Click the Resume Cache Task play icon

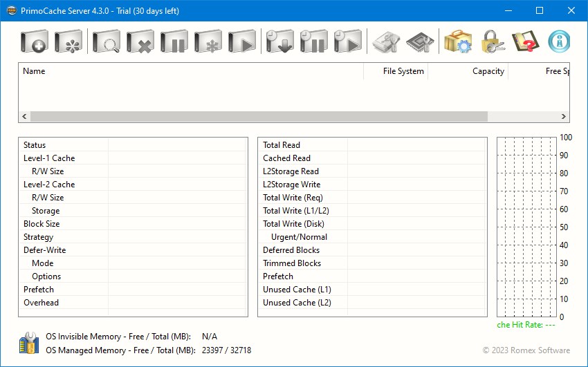coord(242,41)
